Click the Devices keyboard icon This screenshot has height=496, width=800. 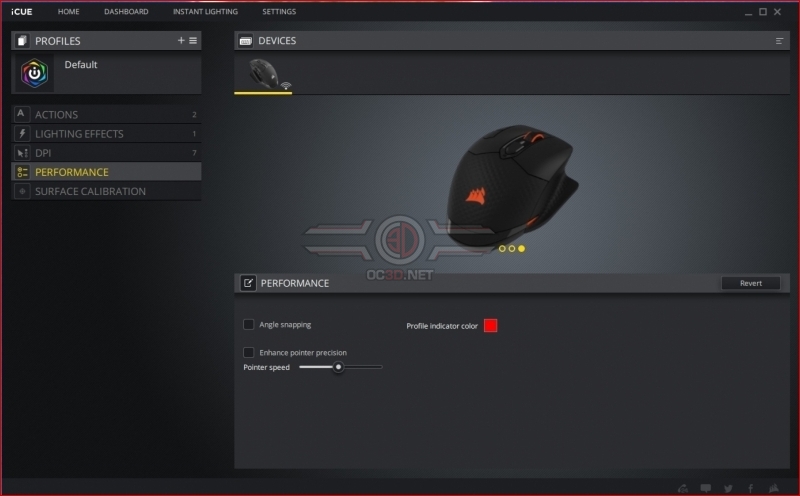pos(245,41)
